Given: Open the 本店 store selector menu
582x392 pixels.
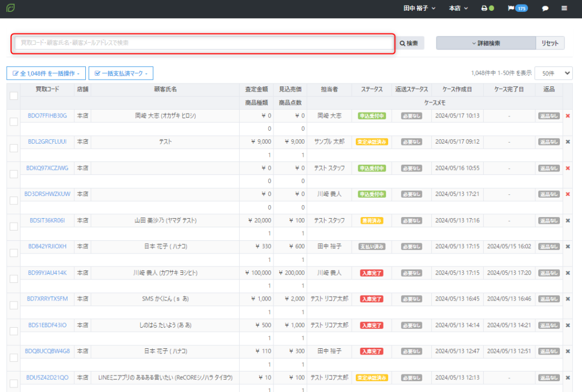Looking at the screenshot, I should 458,9.
